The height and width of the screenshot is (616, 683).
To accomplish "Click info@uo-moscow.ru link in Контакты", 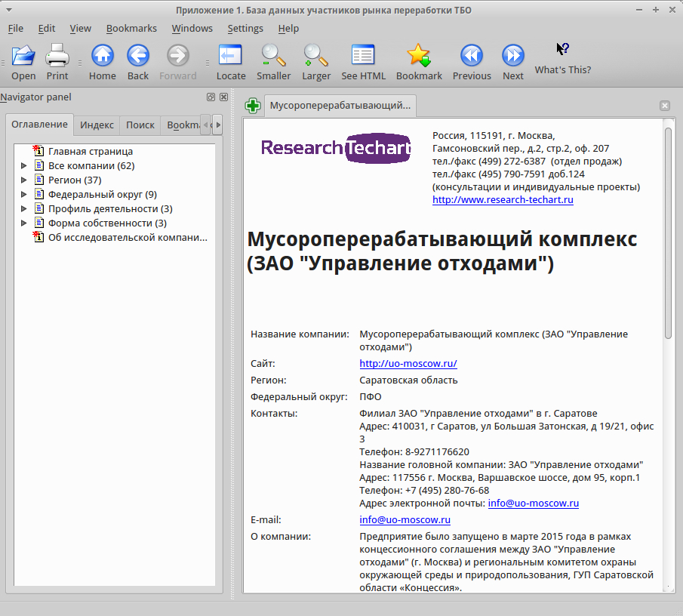I will (x=533, y=504).
